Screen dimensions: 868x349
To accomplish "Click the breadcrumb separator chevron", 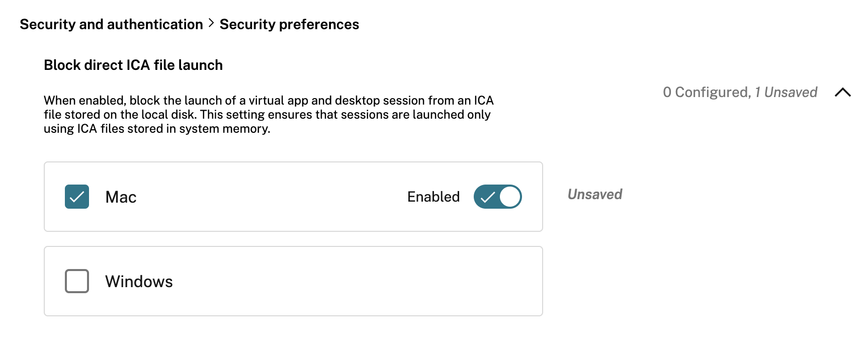I will click(212, 23).
